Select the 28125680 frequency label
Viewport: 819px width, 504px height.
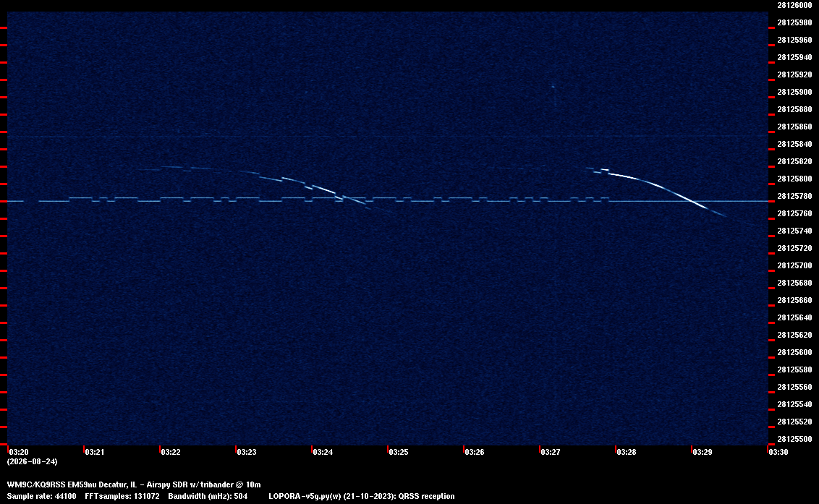[x=794, y=283]
